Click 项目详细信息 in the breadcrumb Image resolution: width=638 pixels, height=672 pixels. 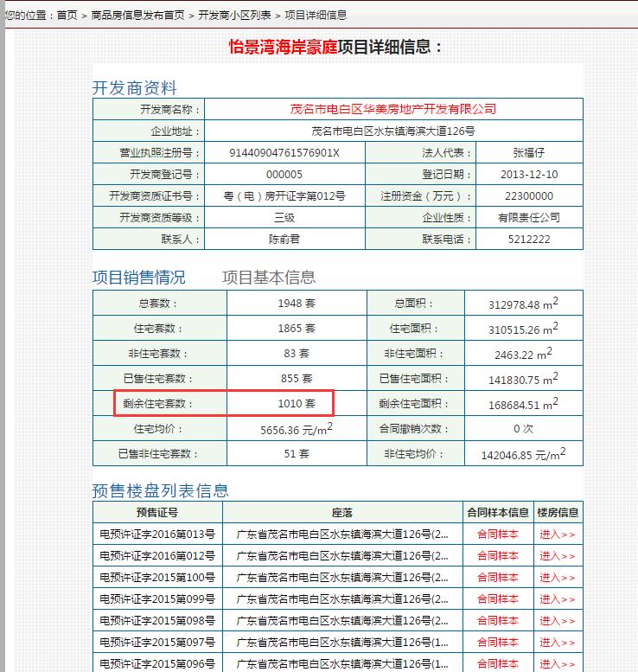click(316, 16)
